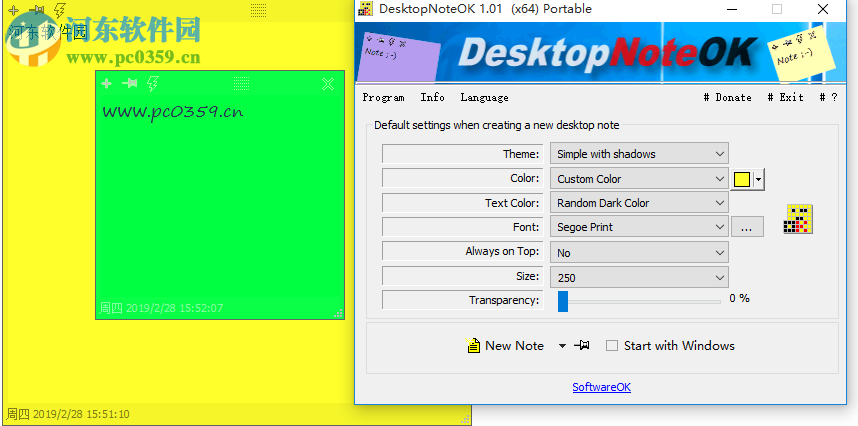Click the pin icon on green note

coord(130,83)
